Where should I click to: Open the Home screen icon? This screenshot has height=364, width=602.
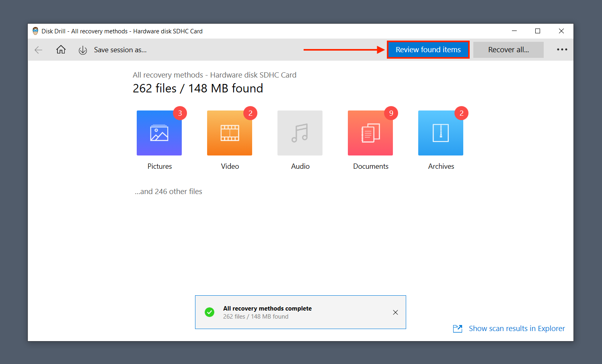(61, 49)
